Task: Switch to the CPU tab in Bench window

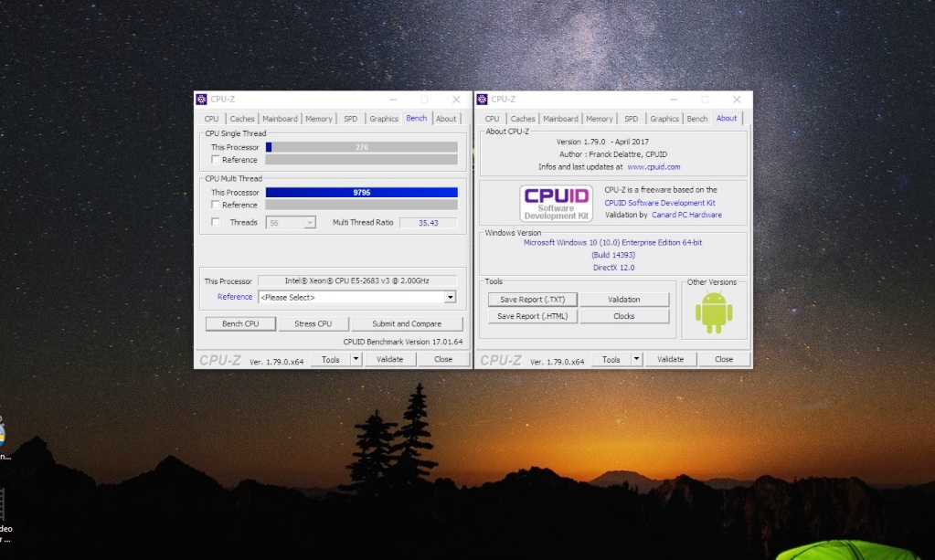Action: pyautogui.click(x=211, y=119)
